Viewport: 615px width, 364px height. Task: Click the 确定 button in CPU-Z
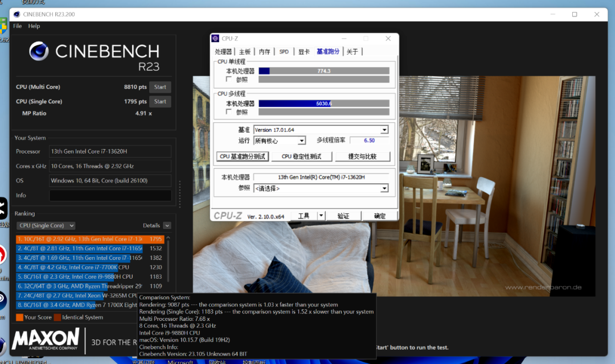click(380, 216)
